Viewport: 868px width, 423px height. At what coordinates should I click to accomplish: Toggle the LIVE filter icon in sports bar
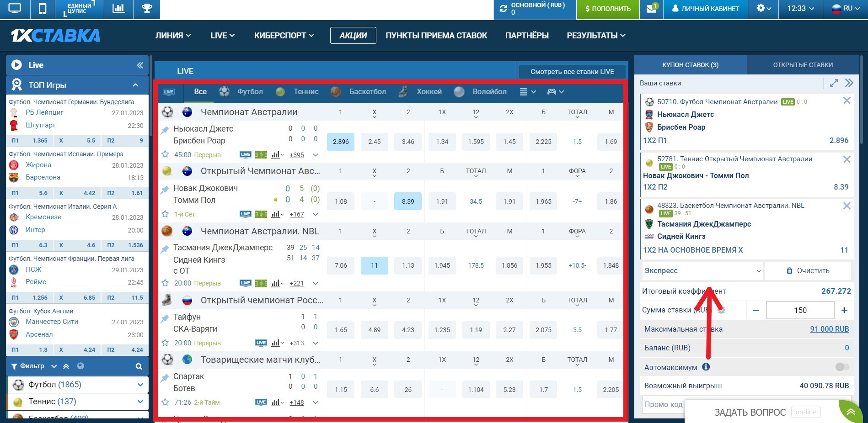click(169, 92)
